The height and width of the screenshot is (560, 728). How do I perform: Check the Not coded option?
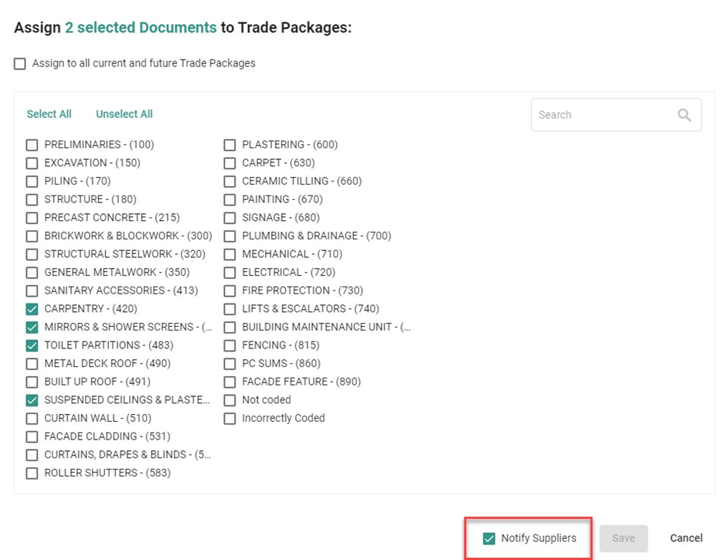(x=230, y=400)
